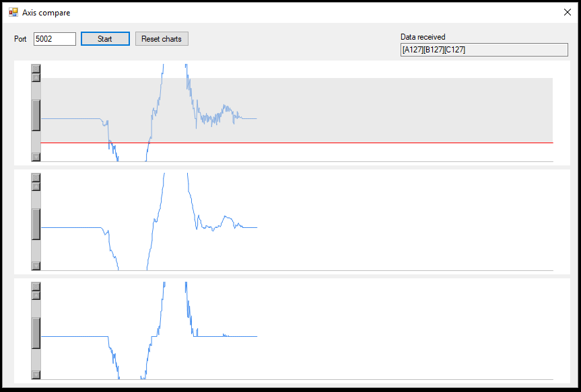This screenshot has height=392, width=581.
Task: Click the 'Port' label
Action: pos(20,39)
